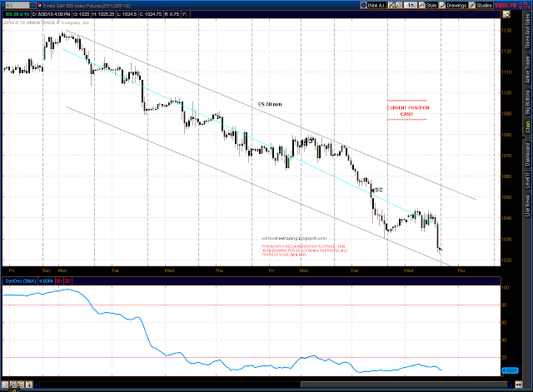Click the L: 1024.5 low value

127,14
